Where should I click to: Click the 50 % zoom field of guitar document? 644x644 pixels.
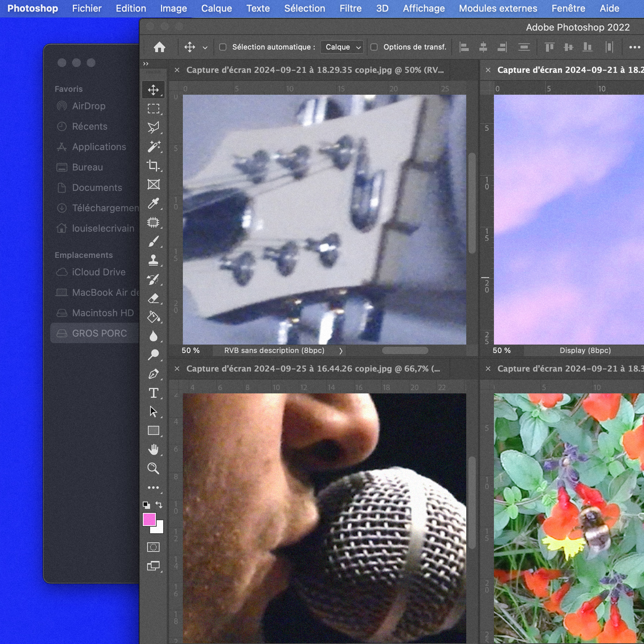click(x=191, y=350)
